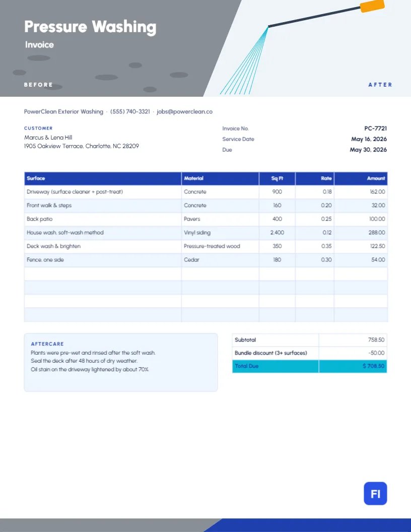Click total value "$ 708.50"

373,366
